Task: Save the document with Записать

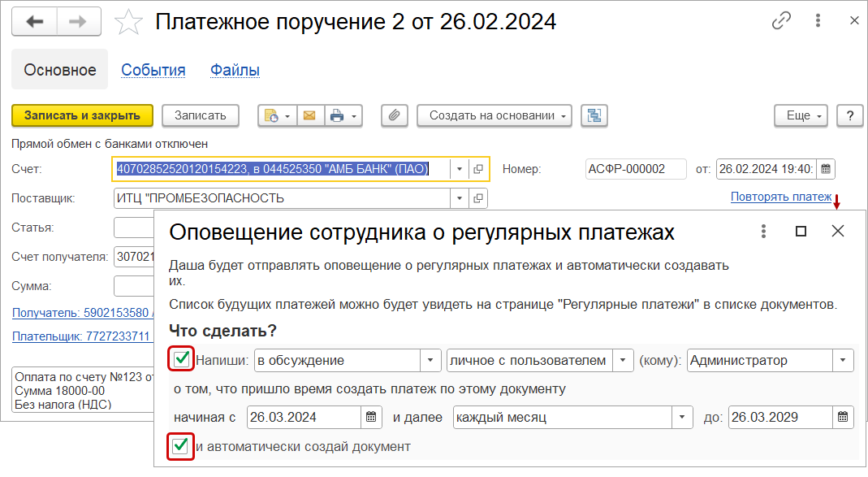Action: (x=201, y=115)
